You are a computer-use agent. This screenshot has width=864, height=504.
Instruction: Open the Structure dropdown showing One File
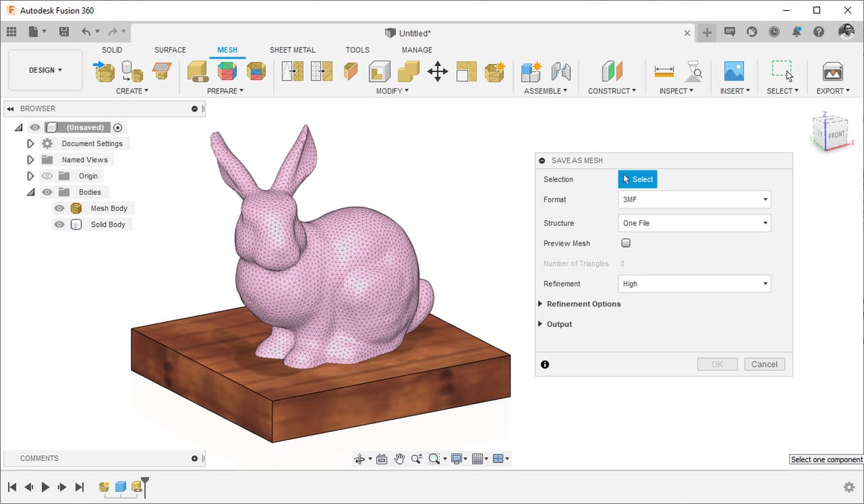click(x=695, y=223)
